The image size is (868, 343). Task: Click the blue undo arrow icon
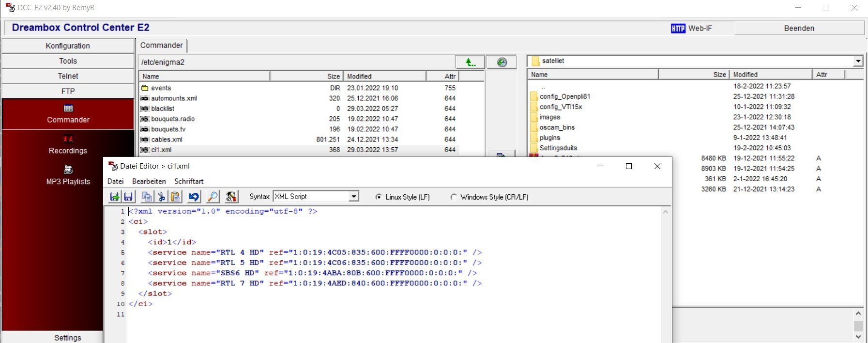(x=194, y=197)
